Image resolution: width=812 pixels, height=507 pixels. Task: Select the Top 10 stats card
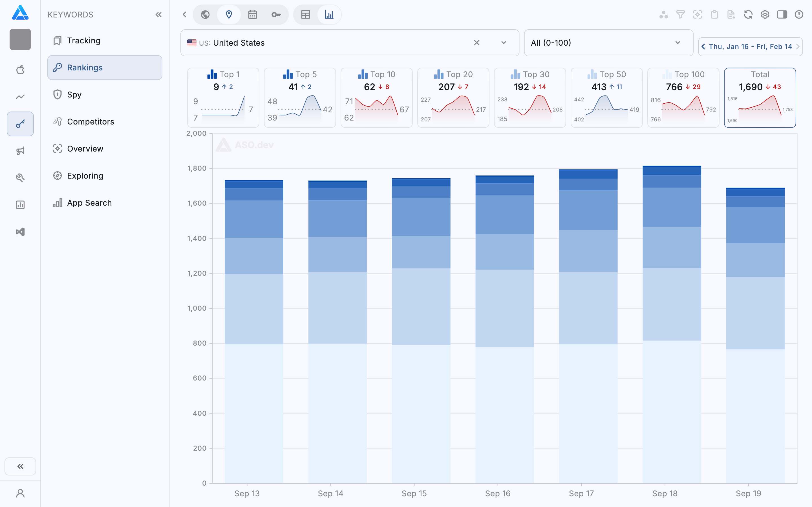click(376, 97)
